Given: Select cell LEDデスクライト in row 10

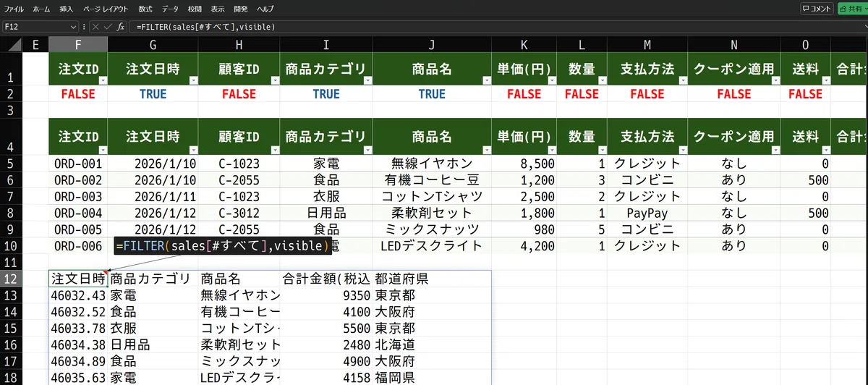Looking at the screenshot, I should click(432, 246).
